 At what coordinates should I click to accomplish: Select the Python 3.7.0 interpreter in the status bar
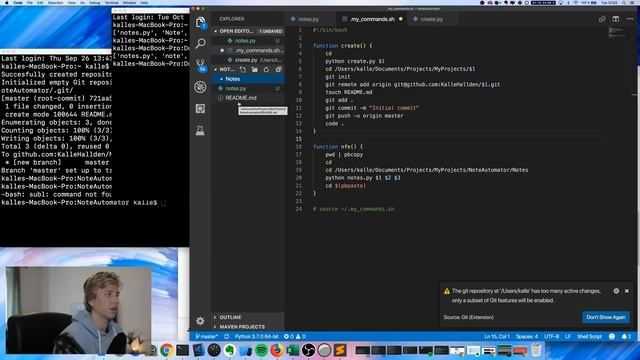tap(256, 336)
